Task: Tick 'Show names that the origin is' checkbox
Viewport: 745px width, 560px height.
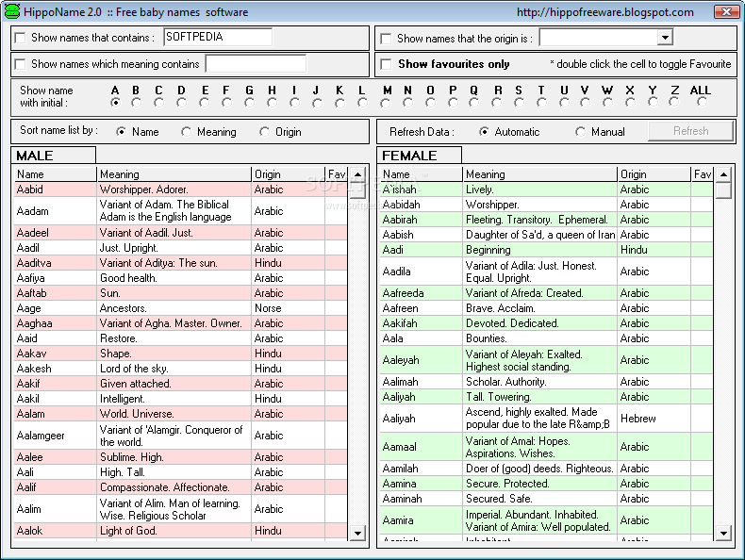Action: [386, 39]
